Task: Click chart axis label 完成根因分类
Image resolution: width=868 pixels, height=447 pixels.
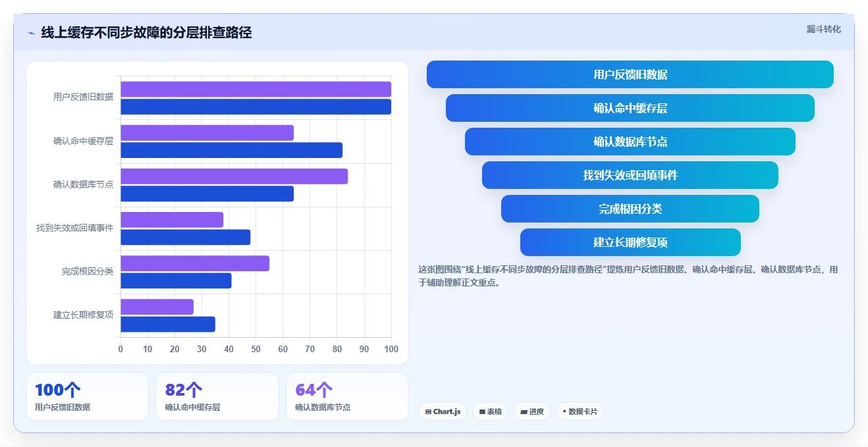Action: coord(88,271)
